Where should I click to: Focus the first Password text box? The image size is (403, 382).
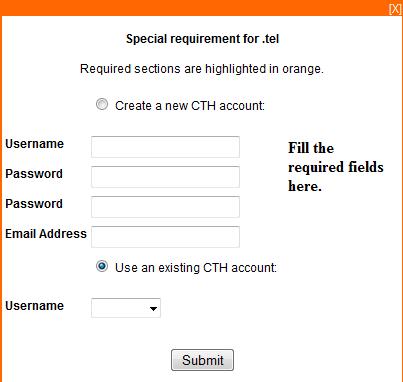[165, 177]
